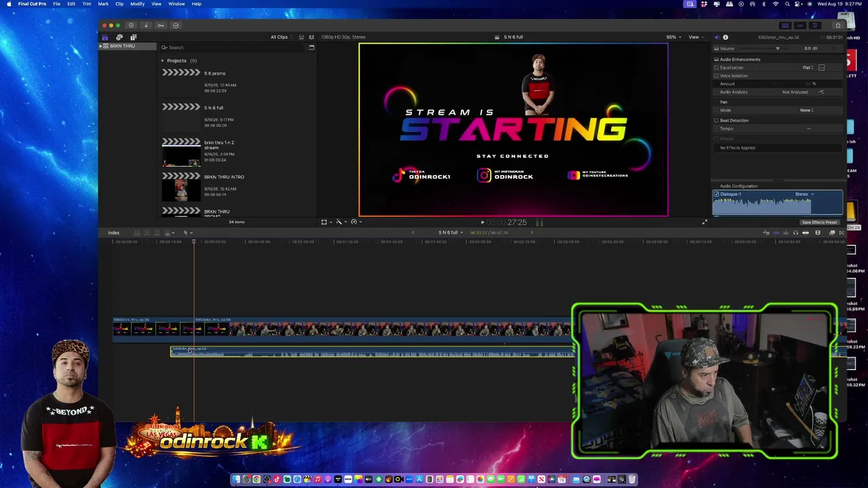This screenshot has width=868, height=488.
Task: Enable the Beat Detection checkbox
Action: [x=716, y=121]
